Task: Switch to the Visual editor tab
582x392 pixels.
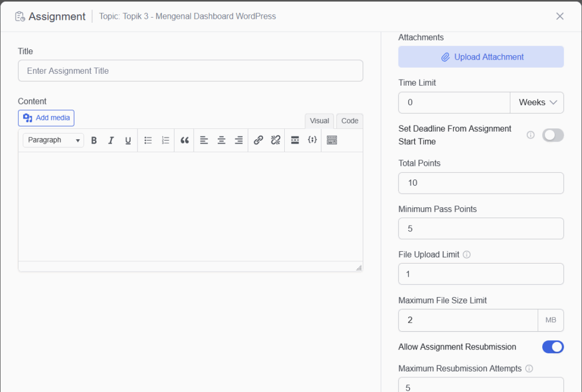Action: [319, 121]
